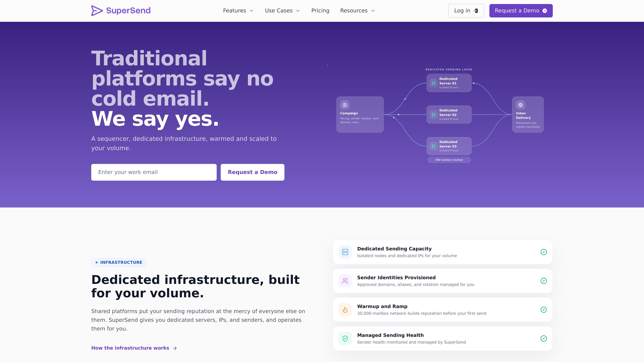Viewport: 644px width, 362px height.
Task: Click the Warmup and Ramp flame icon
Action: point(345,310)
